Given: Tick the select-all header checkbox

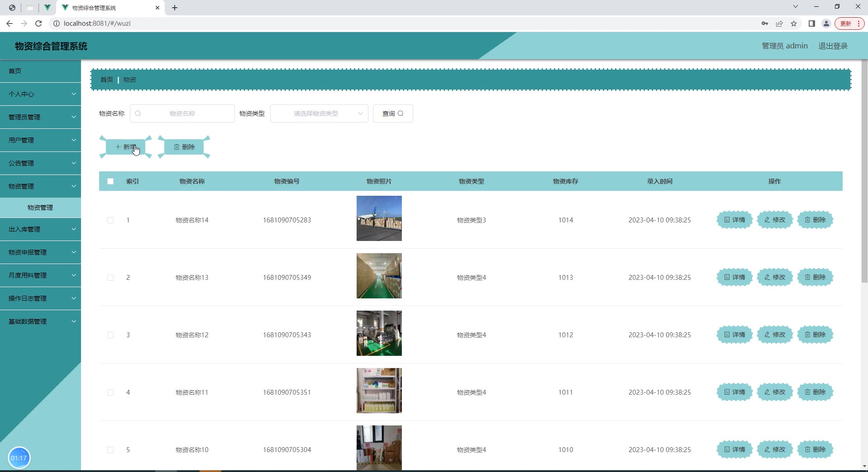Looking at the screenshot, I should 110,181.
